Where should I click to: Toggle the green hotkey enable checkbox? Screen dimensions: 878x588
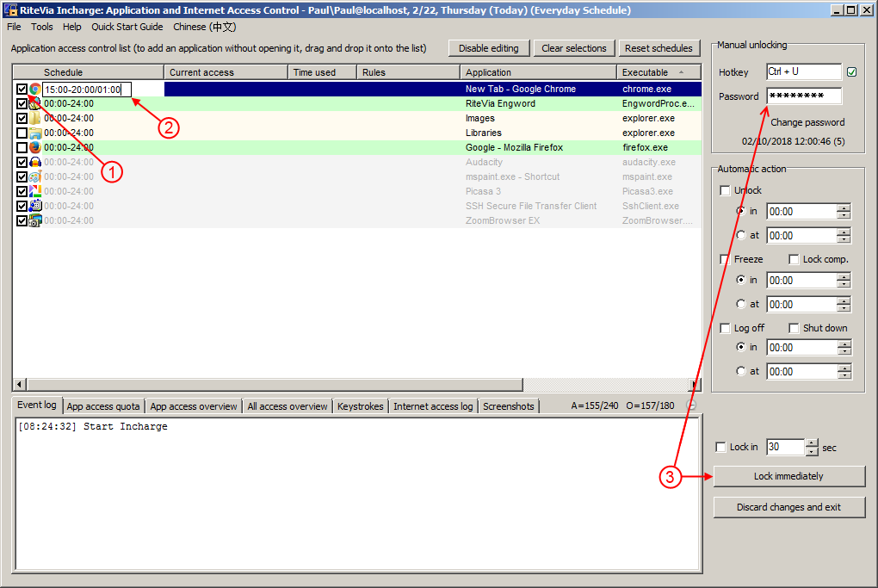point(851,71)
